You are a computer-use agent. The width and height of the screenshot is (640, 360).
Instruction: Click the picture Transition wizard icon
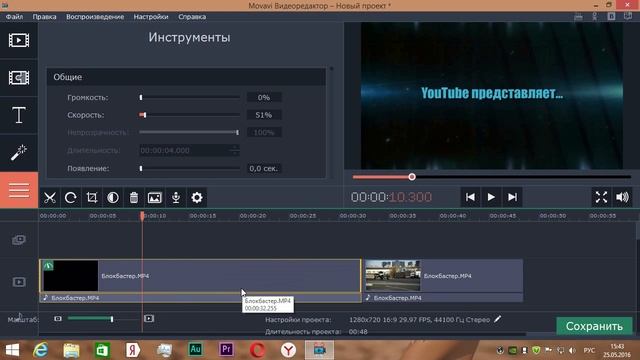pyautogui.click(x=155, y=198)
